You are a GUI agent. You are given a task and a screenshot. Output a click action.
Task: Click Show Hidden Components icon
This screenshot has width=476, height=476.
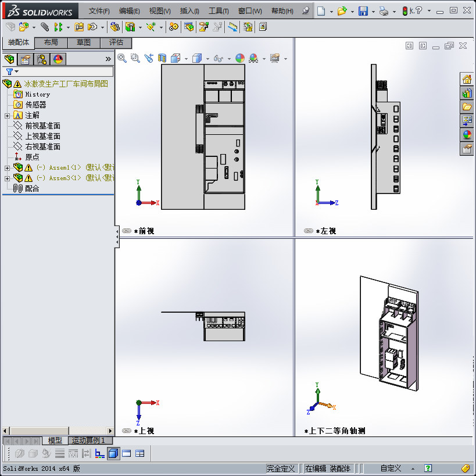tap(114, 27)
